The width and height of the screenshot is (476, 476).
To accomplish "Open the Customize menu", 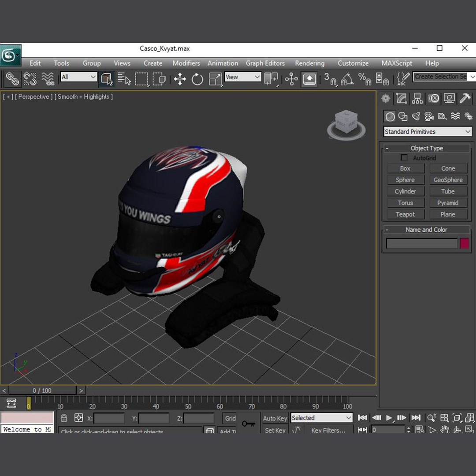I will coord(353,63).
